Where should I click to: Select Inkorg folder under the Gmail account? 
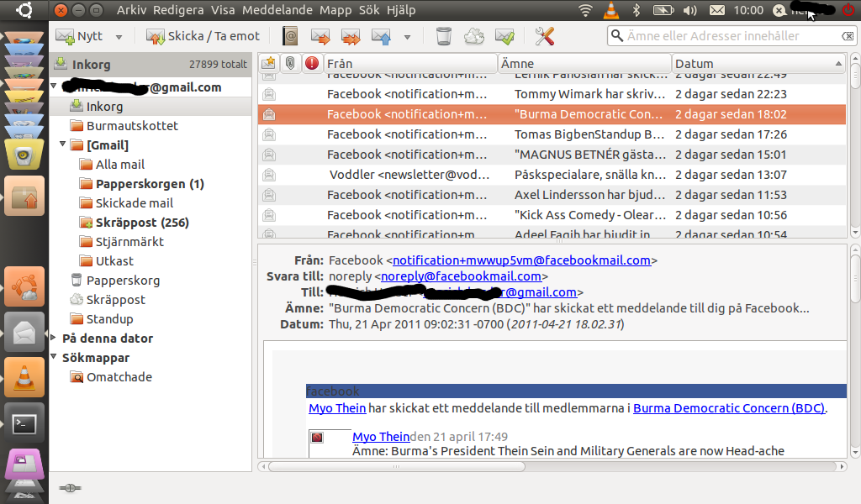pos(151,107)
